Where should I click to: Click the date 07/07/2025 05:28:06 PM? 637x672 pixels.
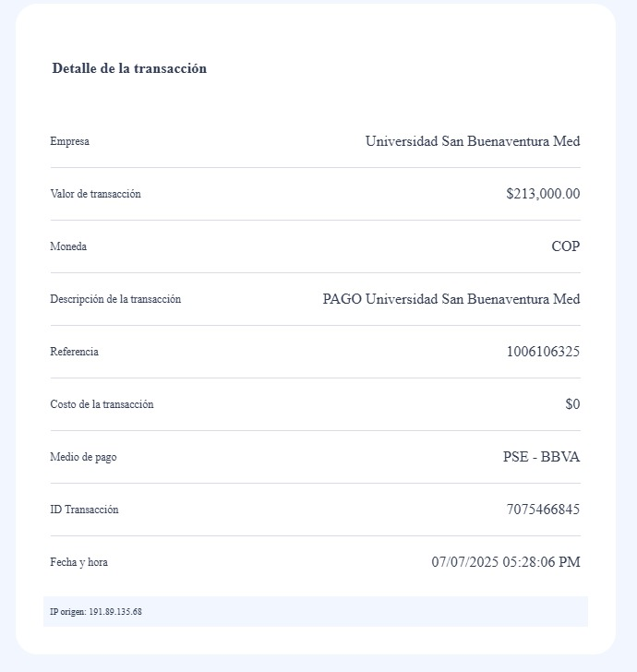[506, 562]
